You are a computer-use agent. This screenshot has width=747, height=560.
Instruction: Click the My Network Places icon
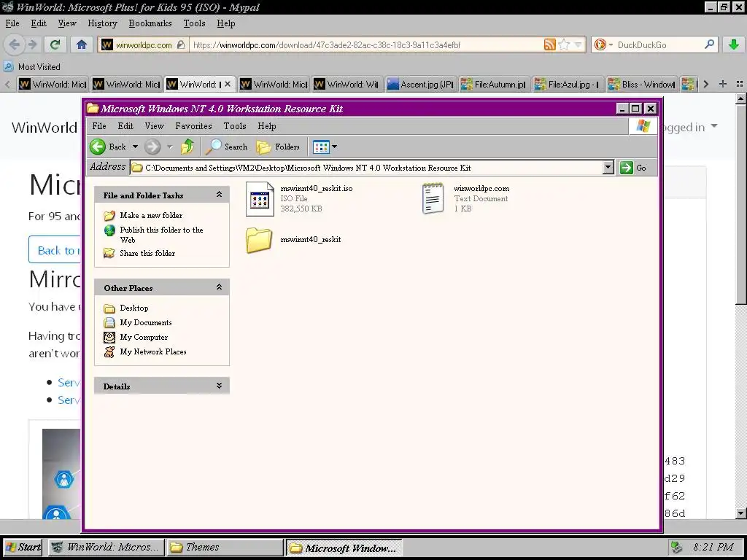pos(109,352)
